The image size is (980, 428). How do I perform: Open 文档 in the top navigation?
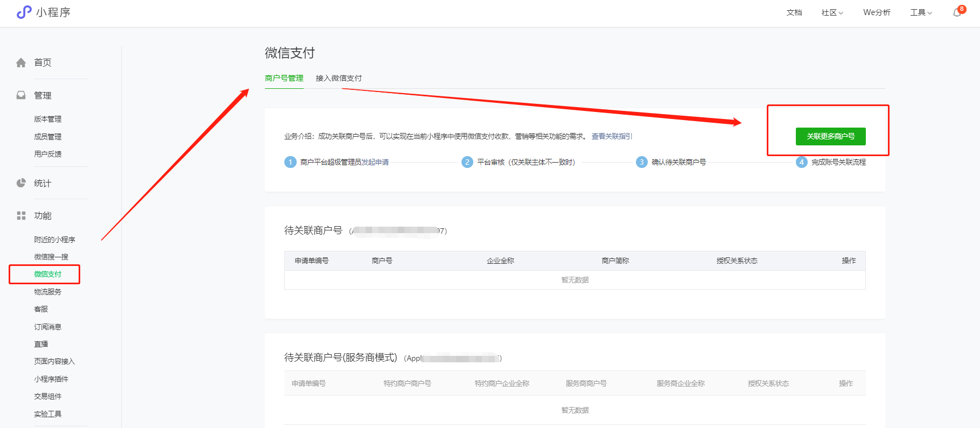tap(794, 12)
